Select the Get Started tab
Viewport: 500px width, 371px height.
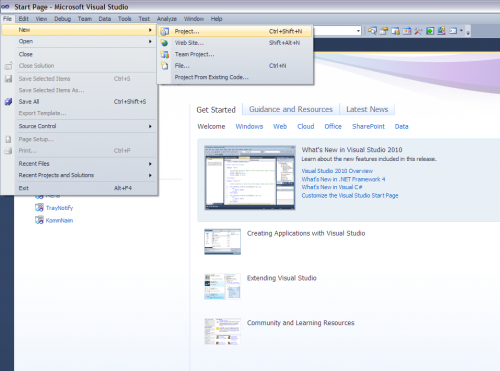tap(216, 110)
